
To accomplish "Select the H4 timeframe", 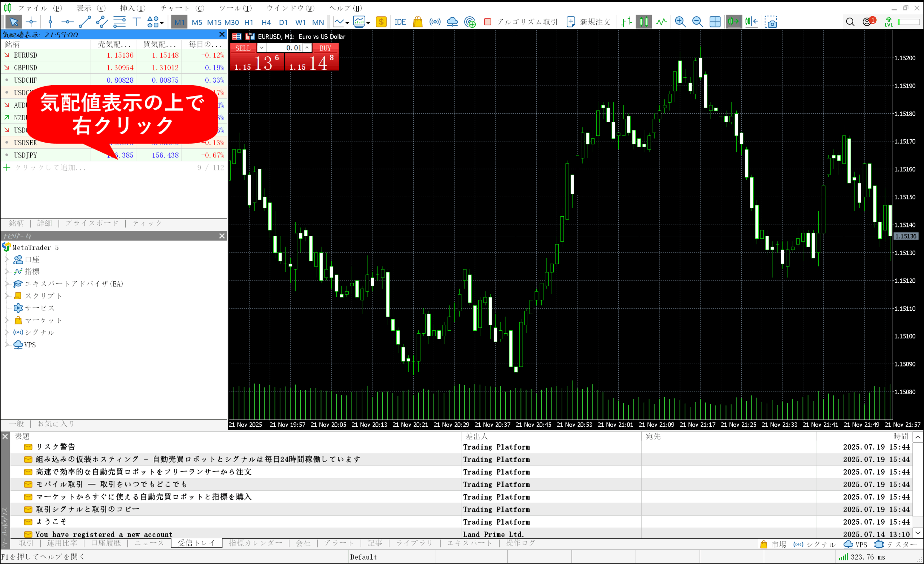I will [x=266, y=22].
